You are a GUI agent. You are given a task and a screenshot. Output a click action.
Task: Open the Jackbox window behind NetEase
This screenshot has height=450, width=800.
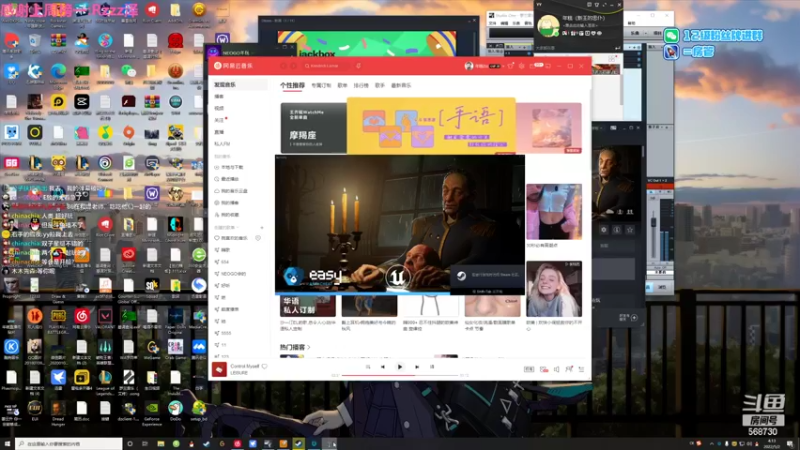click(x=366, y=38)
